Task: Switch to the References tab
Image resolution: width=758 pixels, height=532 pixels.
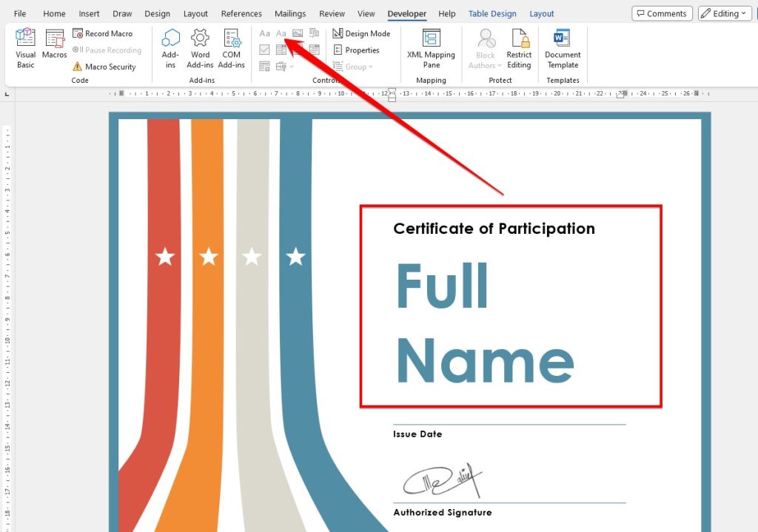Action: pos(241,13)
